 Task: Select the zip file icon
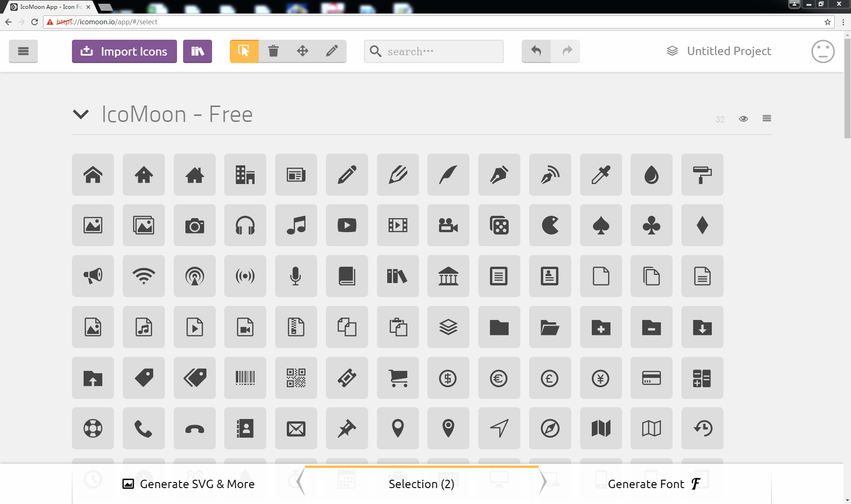[296, 327]
